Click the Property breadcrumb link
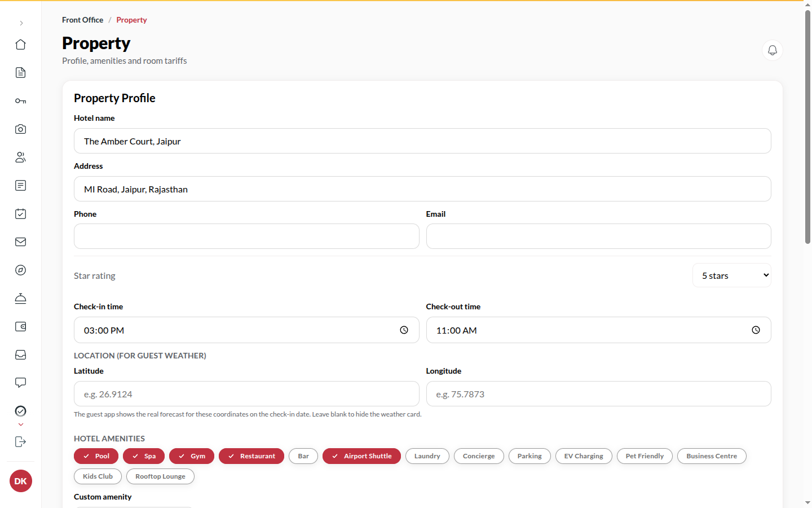The height and width of the screenshot is (508, 812). 131,20
